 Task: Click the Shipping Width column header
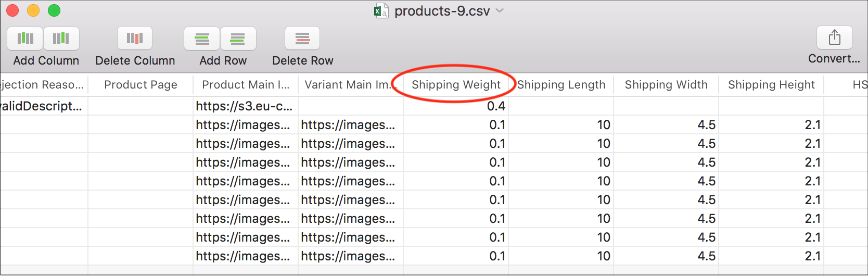(666, 85)
